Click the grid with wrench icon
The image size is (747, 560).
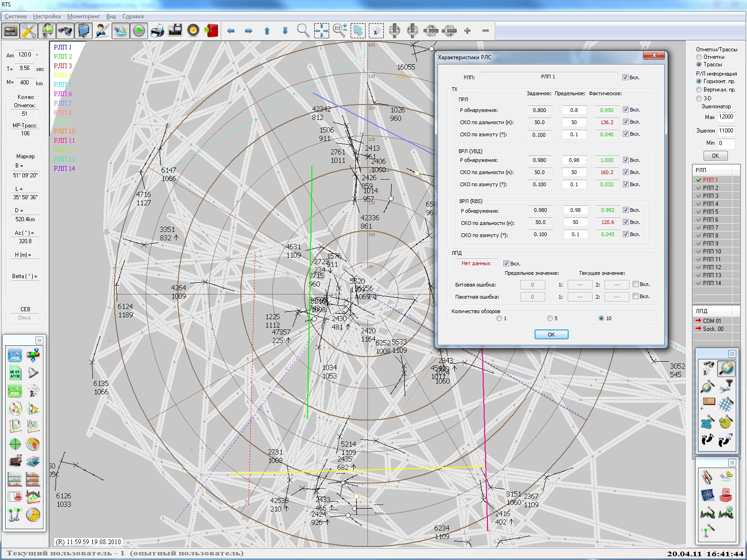726,404
